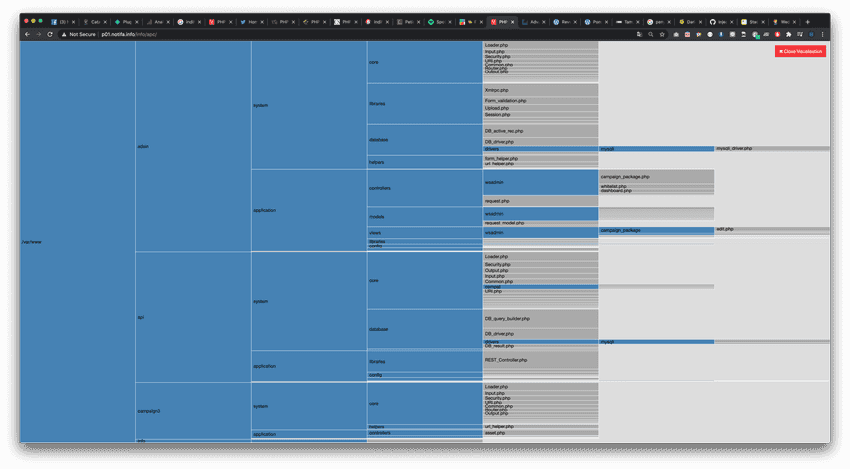Click the extensions puzzle piece icon
Screen dimensions: 850x469
(788, 34)
